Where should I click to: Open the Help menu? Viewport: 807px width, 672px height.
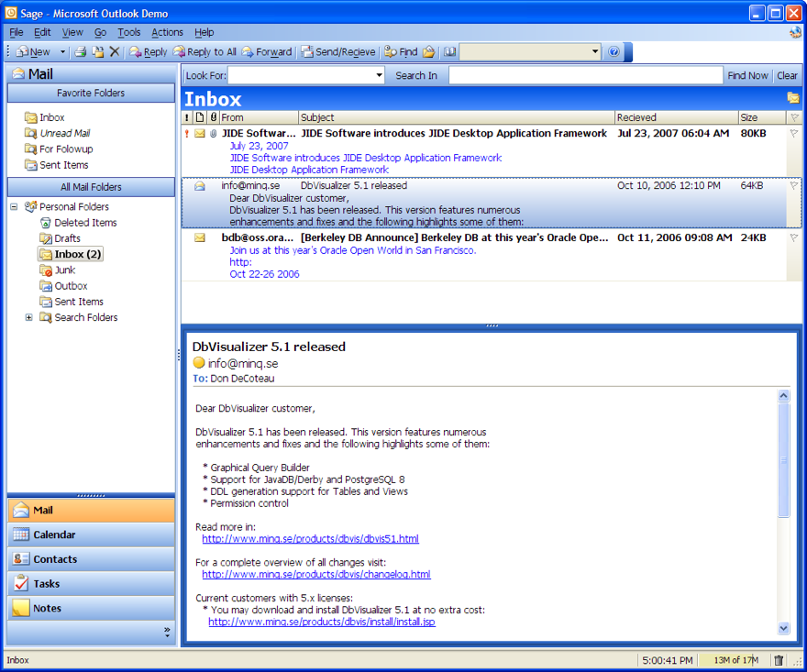205,32
